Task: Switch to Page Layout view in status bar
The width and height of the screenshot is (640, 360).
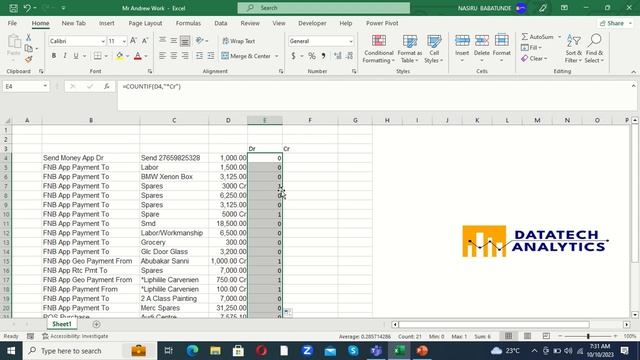Action: pos(527,336)
